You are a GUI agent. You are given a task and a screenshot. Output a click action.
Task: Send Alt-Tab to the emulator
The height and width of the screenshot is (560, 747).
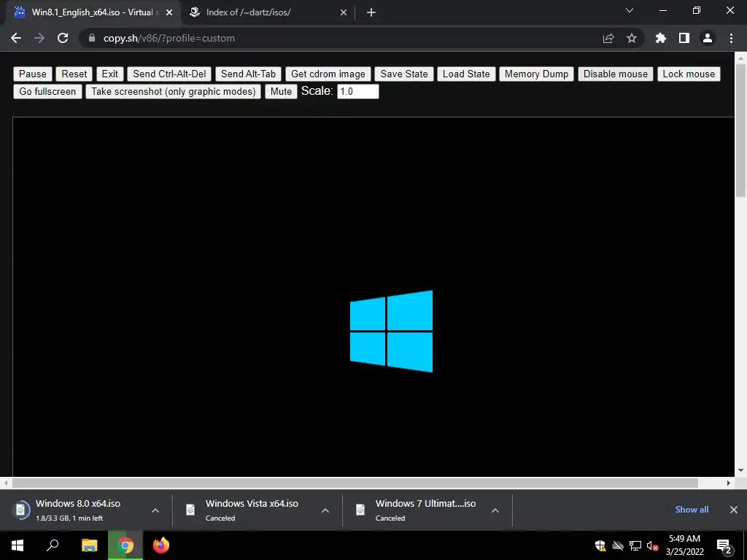248,74
